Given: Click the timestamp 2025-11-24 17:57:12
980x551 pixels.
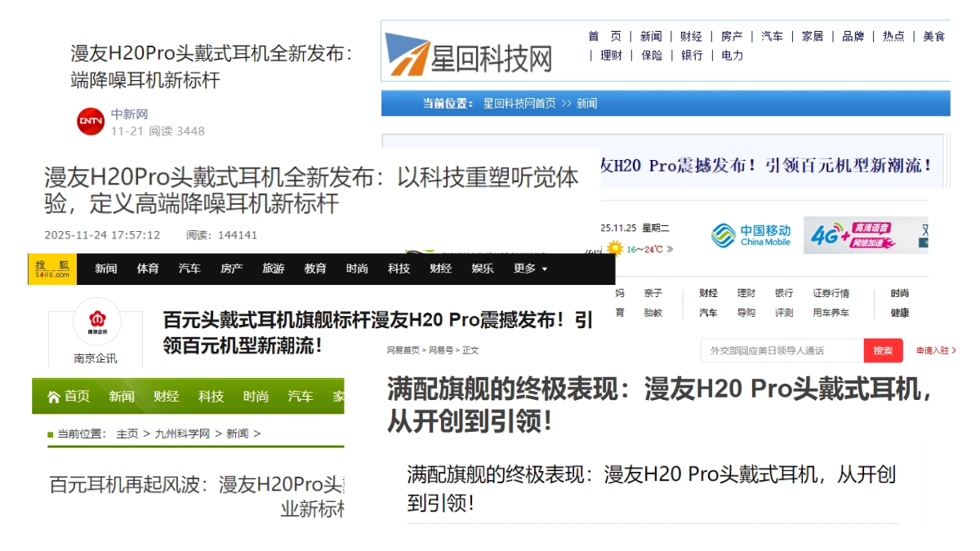Looking at the screenshot, I should [x=102, y=235].
